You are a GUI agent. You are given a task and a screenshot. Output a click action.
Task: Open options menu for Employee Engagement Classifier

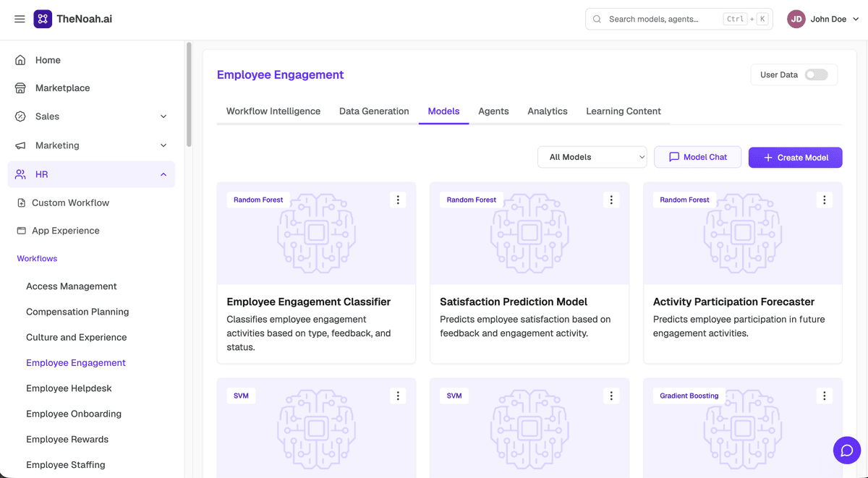click(398, 200)
